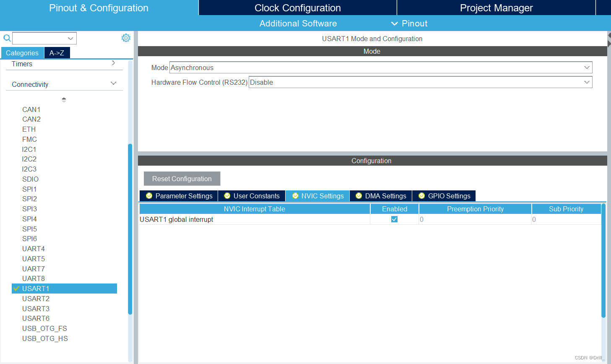Image resolution: width=611 pixels, height=364 pixels.
Task: Click the Sub Priority column header
Action: coord(566,209)
